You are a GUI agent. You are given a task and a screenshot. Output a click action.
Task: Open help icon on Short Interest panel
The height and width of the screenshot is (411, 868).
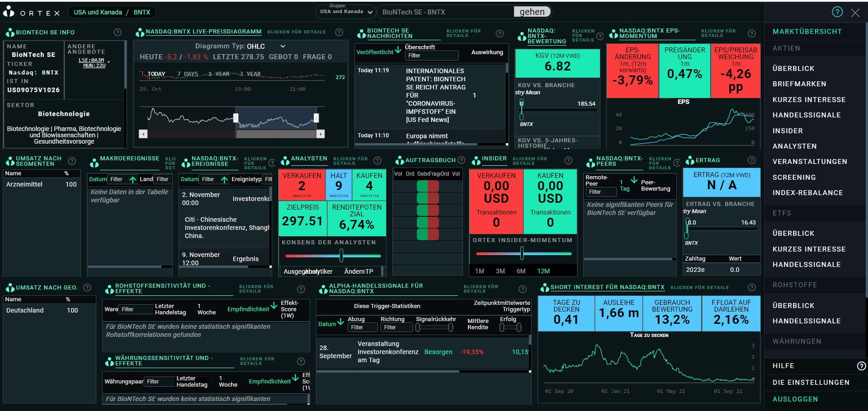751,287
